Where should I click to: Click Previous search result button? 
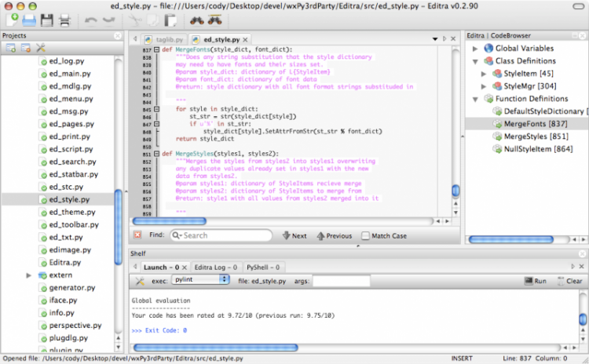pos(335,235)
